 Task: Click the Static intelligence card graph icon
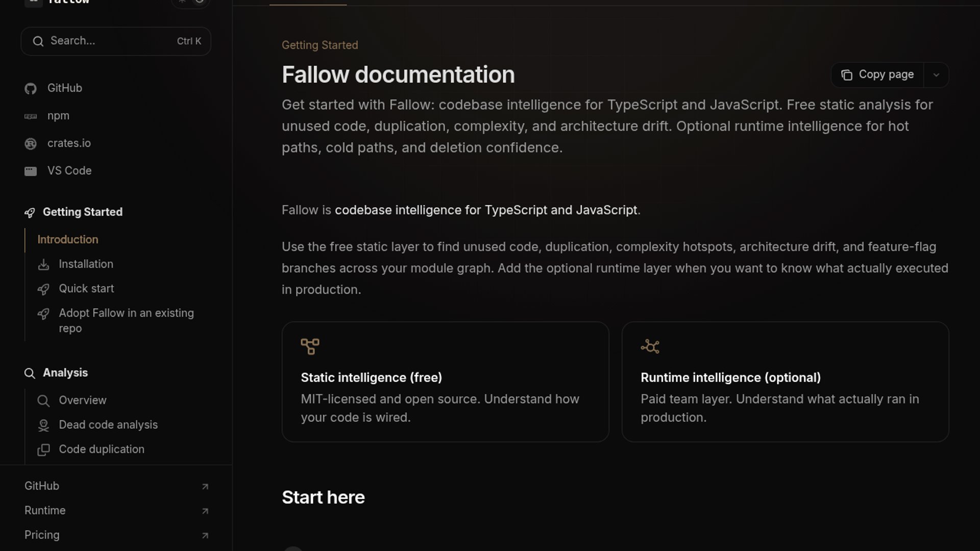[x=310, y=346]
